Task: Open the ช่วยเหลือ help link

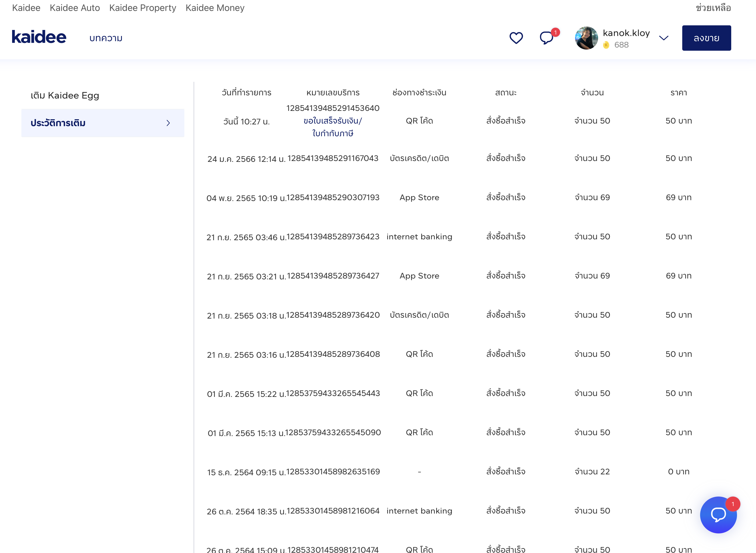Action: click(713, 8)
